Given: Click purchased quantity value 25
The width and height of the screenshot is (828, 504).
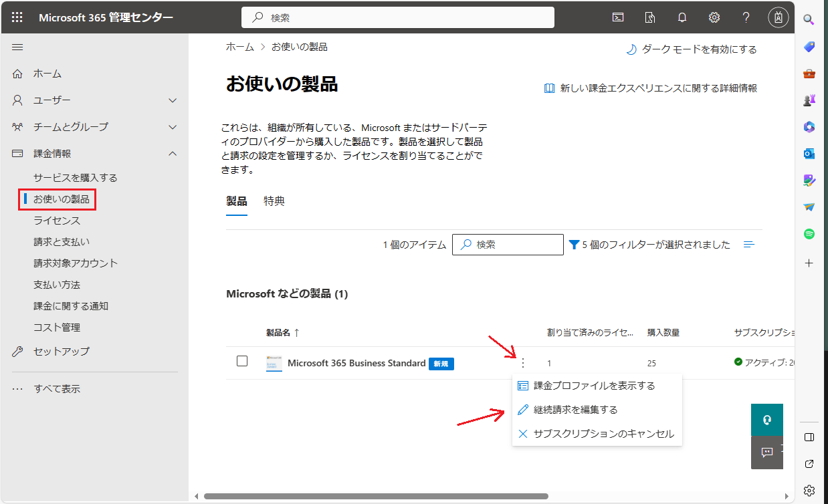Looking at the screenshot, I should 652,364.
